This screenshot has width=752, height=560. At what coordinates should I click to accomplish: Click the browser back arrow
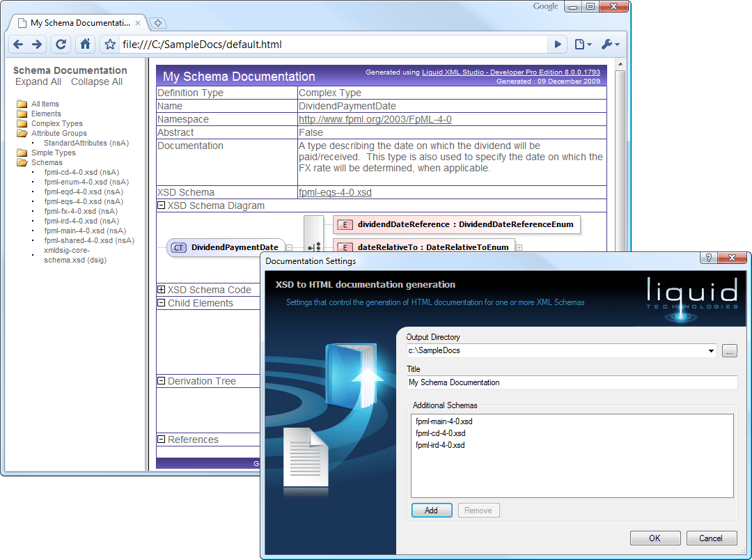pos(18,43)
